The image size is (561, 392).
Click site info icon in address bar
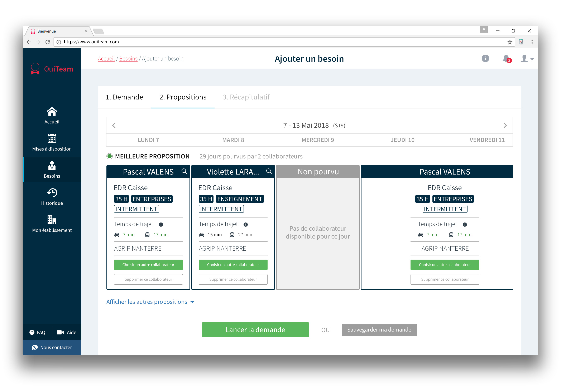pyautogui.click(x=59, y=42)
